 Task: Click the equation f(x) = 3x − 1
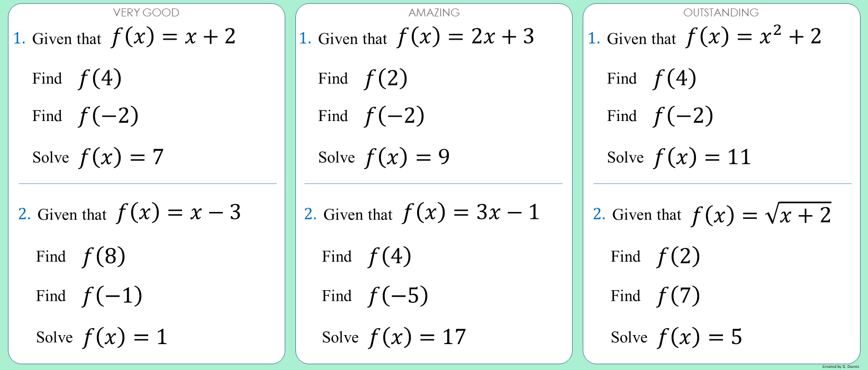pos(471,213)
